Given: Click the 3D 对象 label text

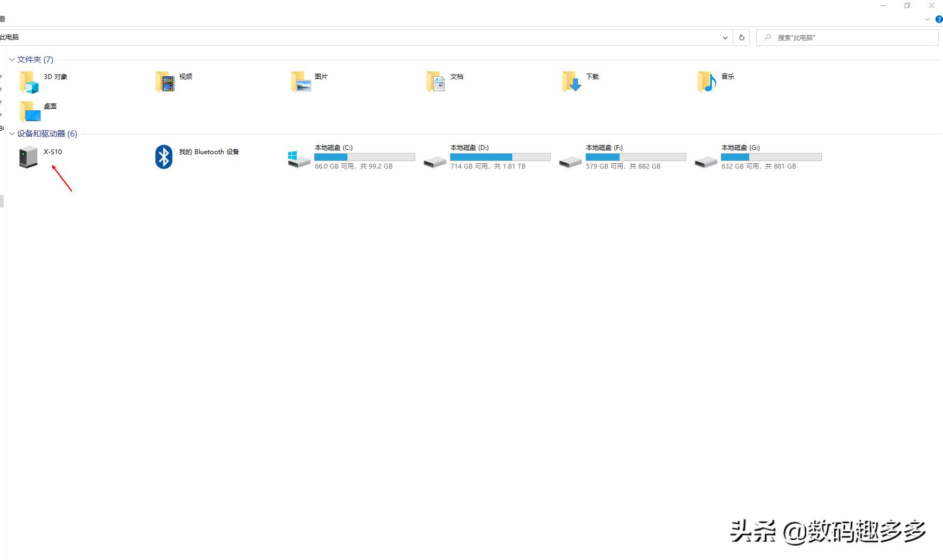Looking at the screenshot, I should pos(56,77).
